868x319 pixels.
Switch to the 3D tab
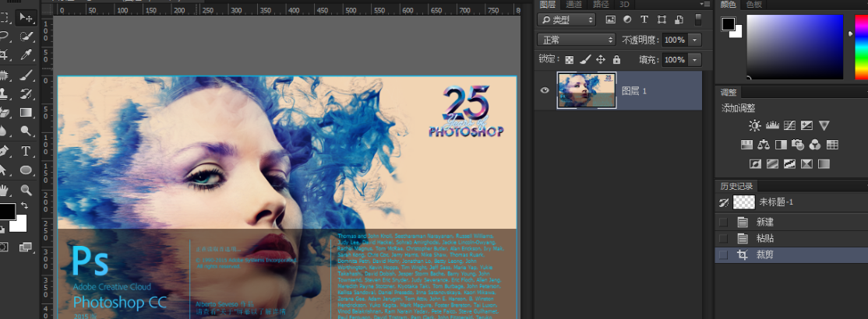[x=624, y=5]
